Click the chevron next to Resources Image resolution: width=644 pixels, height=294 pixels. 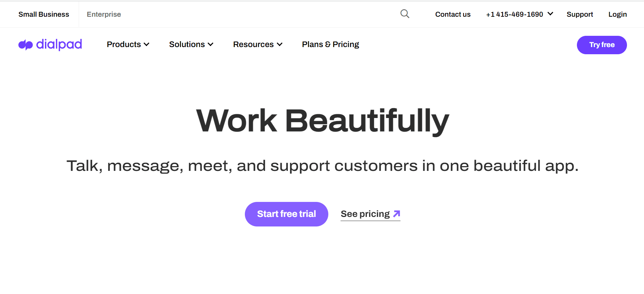tap(280, 45)
